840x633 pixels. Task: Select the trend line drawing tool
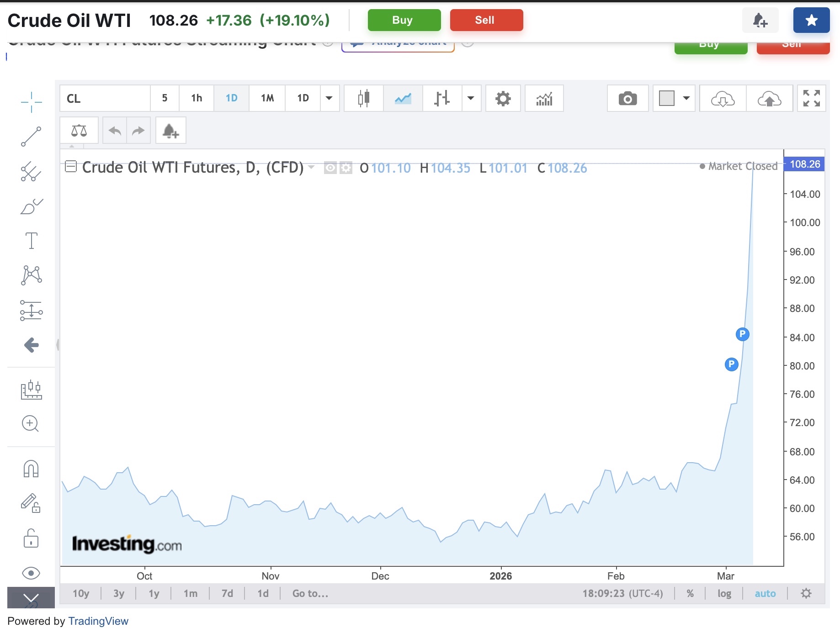point(31,137)
